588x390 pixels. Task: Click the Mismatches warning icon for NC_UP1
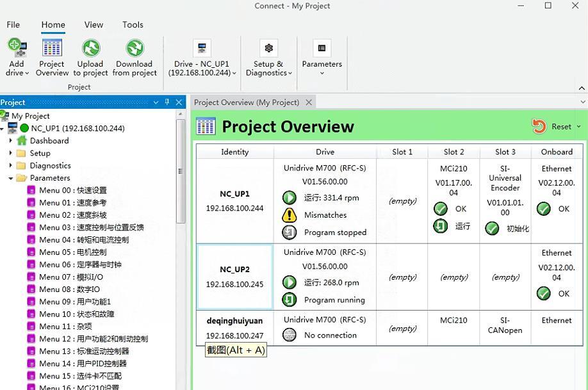pos(290,215)
